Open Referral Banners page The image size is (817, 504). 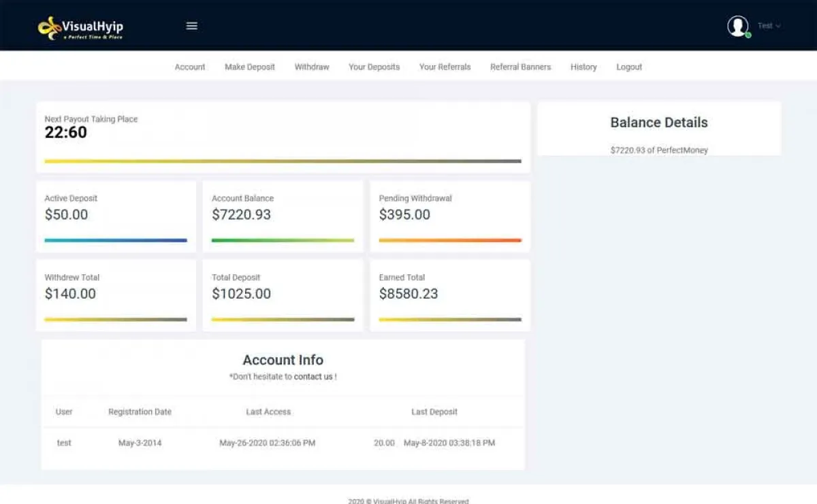point(520,67)
